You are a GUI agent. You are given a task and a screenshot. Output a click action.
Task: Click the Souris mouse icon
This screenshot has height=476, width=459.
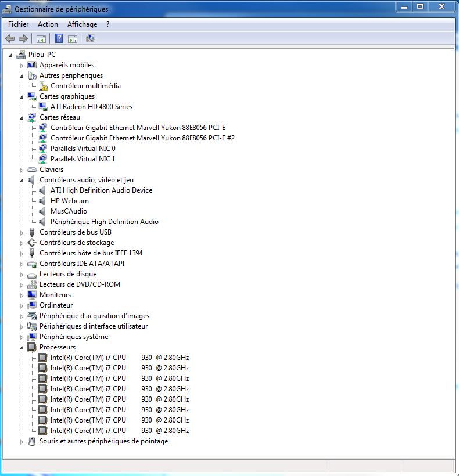click(x=32, y=441)
